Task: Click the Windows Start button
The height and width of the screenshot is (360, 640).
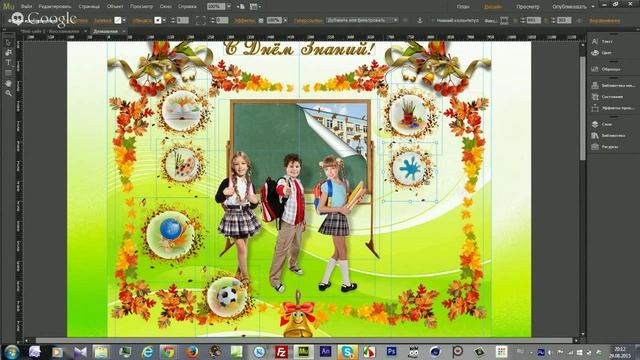Action: click(11, 351)
